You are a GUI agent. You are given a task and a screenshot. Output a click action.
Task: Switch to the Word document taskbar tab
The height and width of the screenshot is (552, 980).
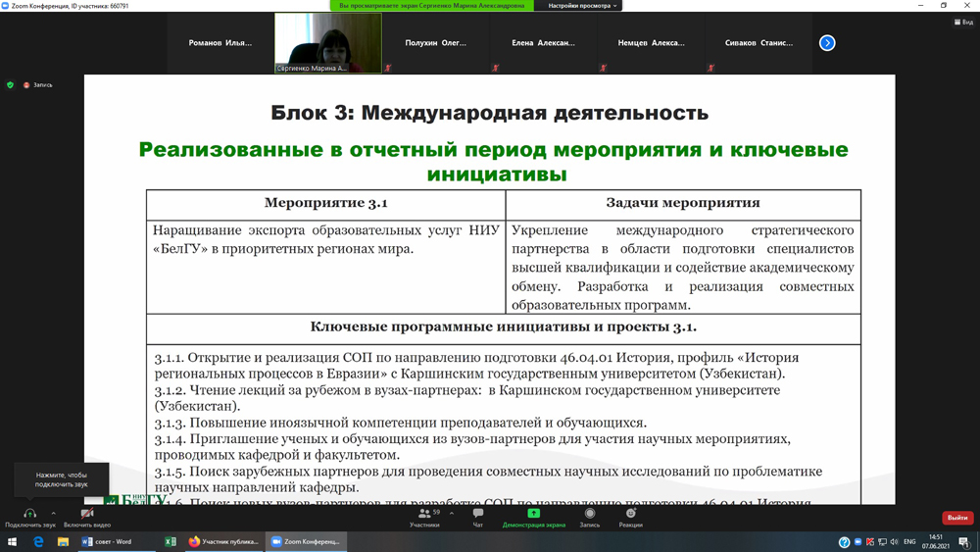(x=108, y=541)
